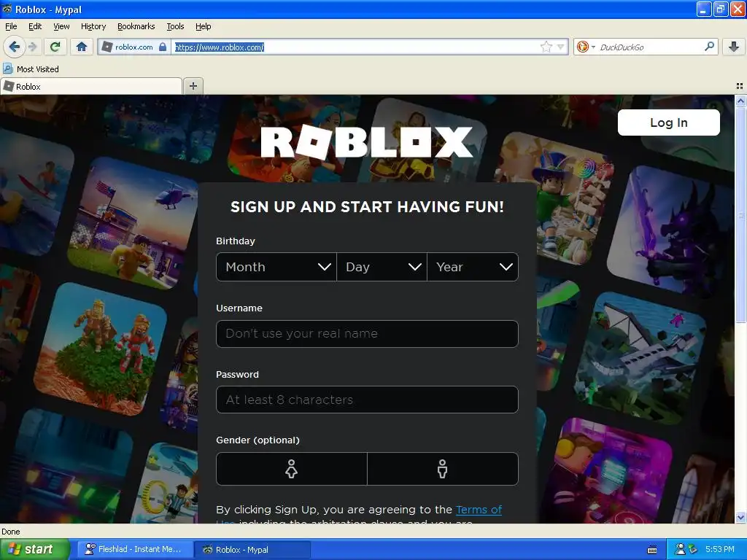Click the Roblox logo
This screenshot has height=560, width=747.
coord(366,142)
